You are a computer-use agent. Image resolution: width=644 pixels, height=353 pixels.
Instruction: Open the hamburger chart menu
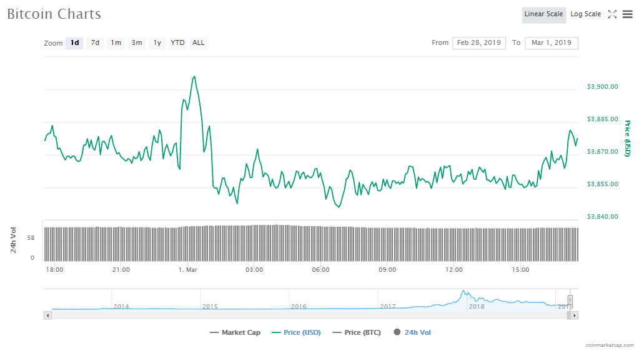[x=628, y=14]
